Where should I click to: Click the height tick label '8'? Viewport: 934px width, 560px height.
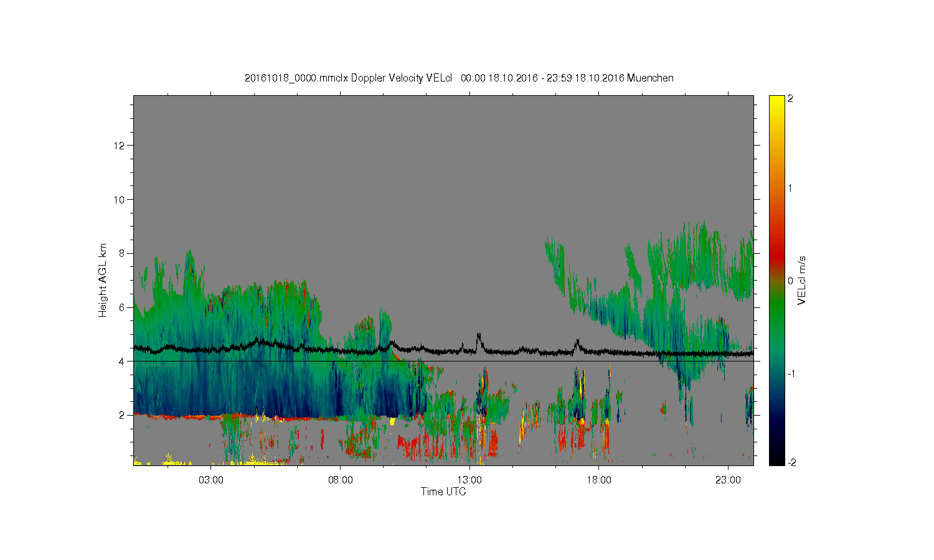(123, 253)
